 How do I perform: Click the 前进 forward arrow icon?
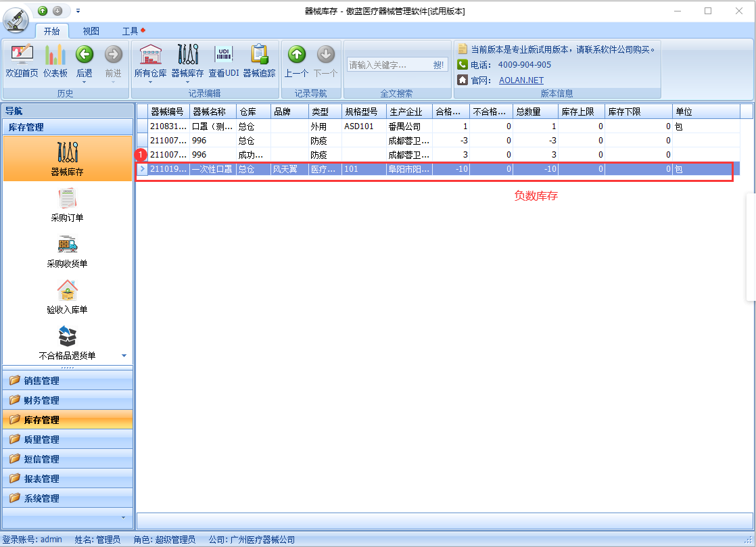pyautogui.click(x=114, y=55)
